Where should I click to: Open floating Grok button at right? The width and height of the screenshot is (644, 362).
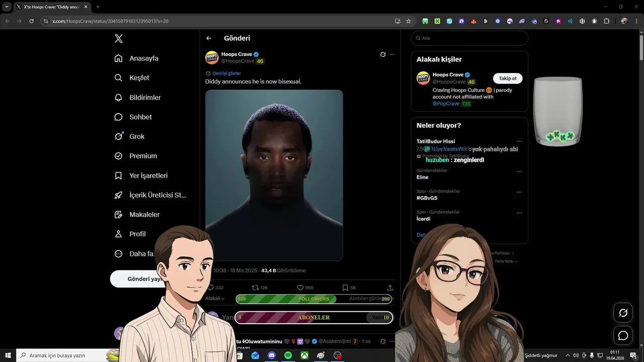coord(623,313)
